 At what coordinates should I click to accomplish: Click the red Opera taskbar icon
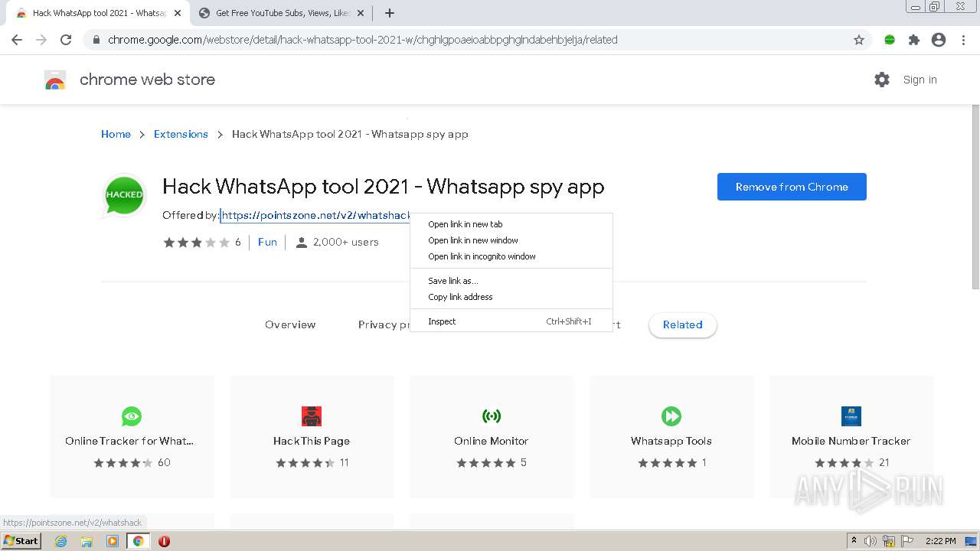[164, 541]
